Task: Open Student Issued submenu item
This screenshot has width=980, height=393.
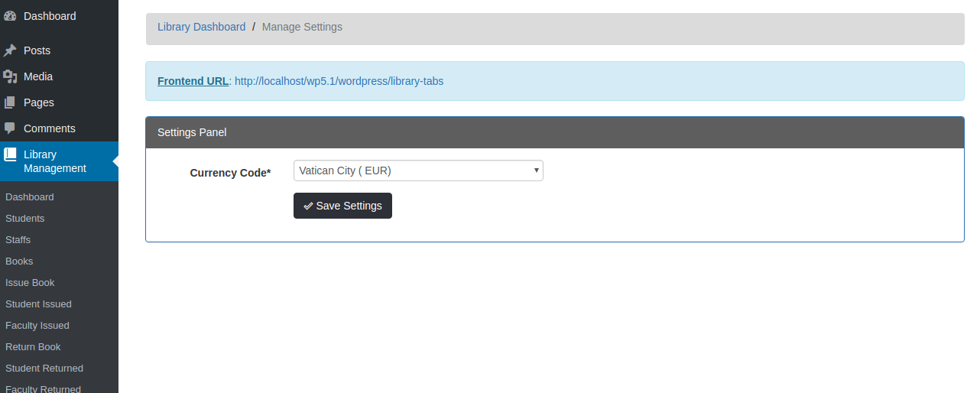Action: [x=38, y=304]
